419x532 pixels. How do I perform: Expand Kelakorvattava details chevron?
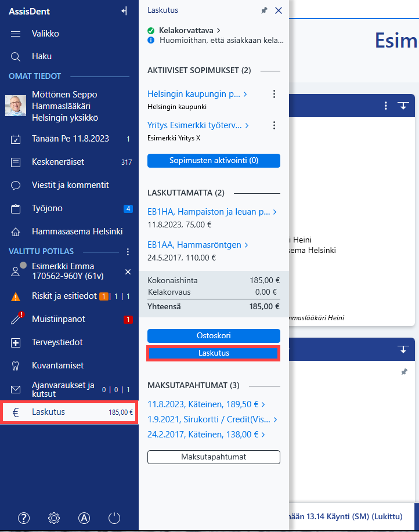218,31
